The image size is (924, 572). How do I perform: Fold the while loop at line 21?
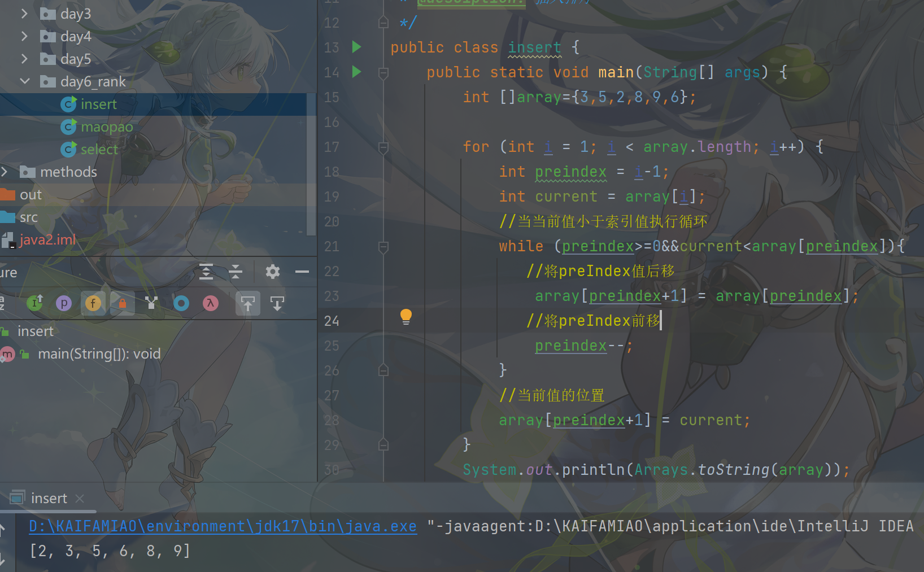tap(383, 246)
